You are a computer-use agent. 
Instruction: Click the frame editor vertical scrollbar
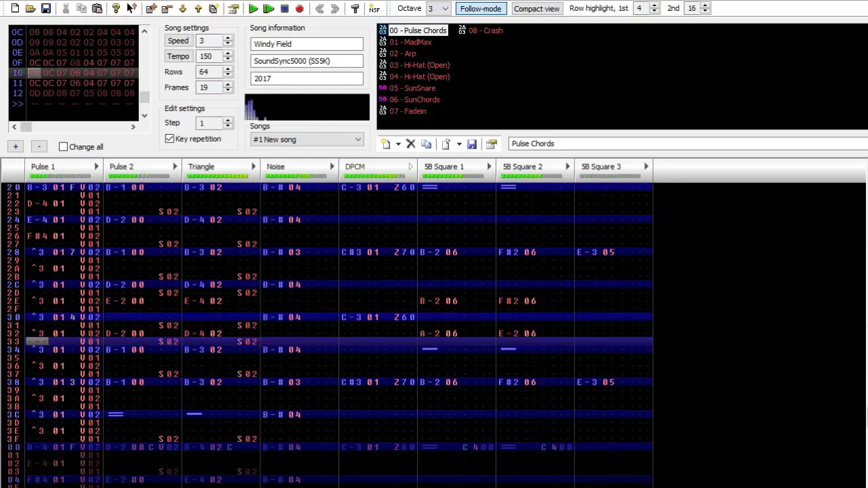point(144,73)
